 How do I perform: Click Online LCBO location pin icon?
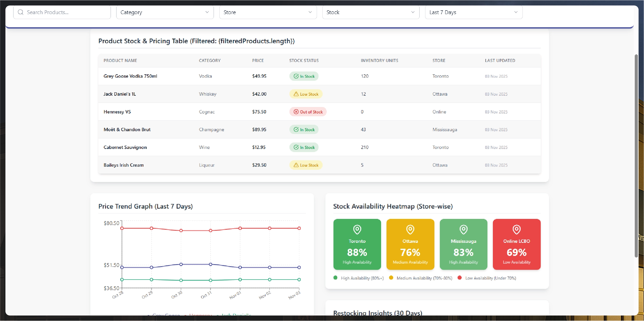pos(516,229)
